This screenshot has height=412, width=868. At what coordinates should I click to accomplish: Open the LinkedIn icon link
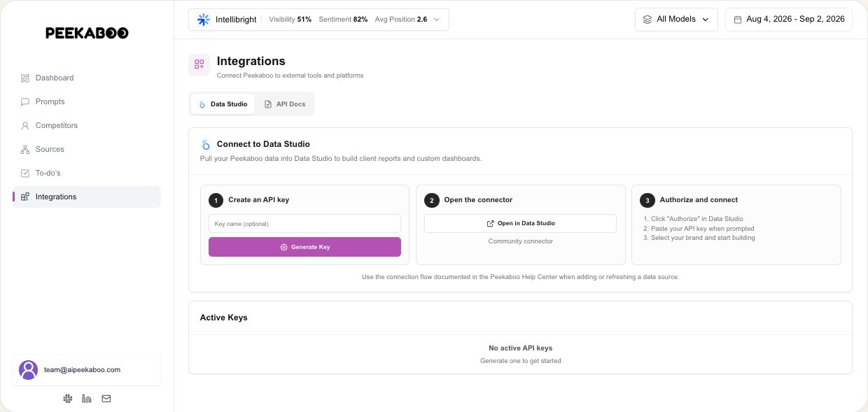[87, 399]
